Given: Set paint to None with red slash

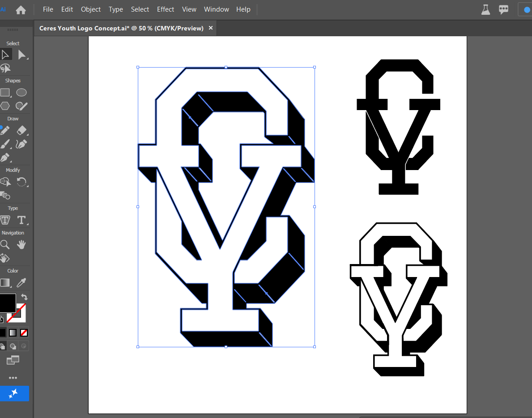Looking at the screenshot, I should [24, 333].
